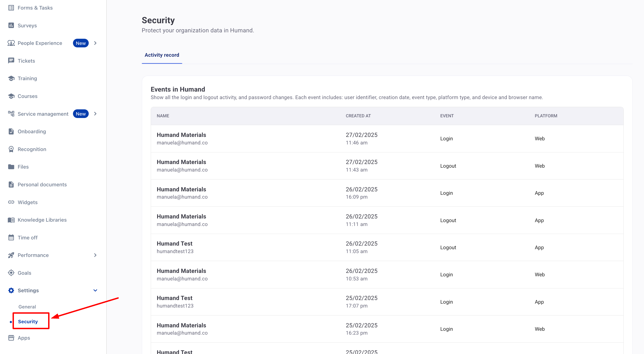
Task: Open Personal documents in sidebar
Action: pos(42,185)
